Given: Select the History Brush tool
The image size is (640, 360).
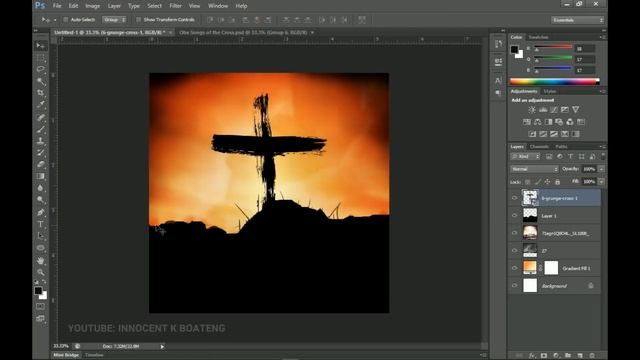Looking at the screenshot, I should [x=40, y=153].
